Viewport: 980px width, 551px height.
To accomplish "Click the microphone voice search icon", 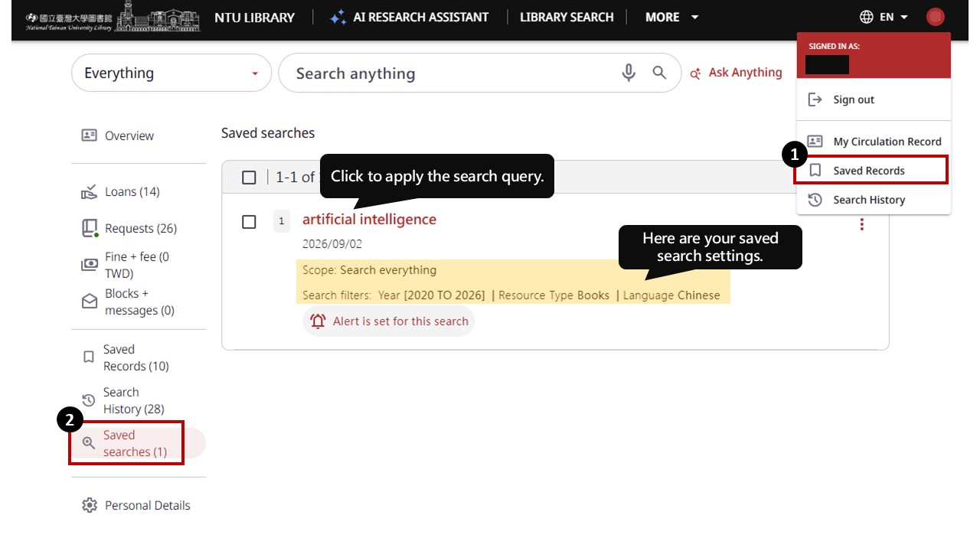I will tap(629, 73).
